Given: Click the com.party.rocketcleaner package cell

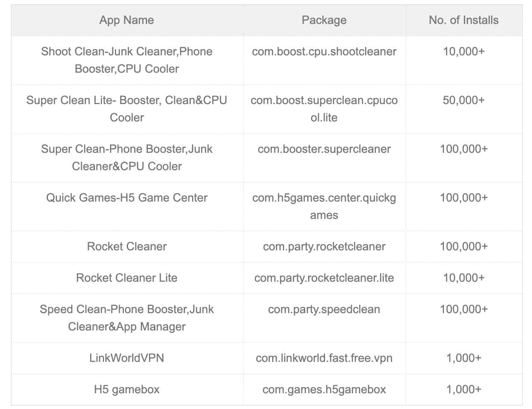Looking at the screenshot, I should tap(324, 247).
